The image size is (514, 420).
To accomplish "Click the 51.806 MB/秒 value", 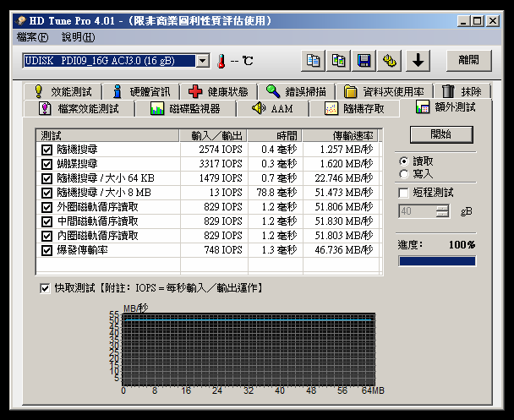I will tap(344, 207).
